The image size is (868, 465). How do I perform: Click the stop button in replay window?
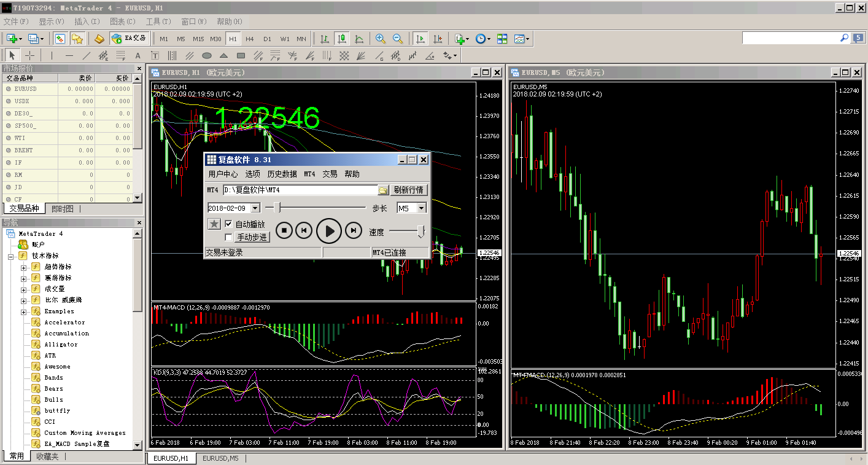coord(284,230)
